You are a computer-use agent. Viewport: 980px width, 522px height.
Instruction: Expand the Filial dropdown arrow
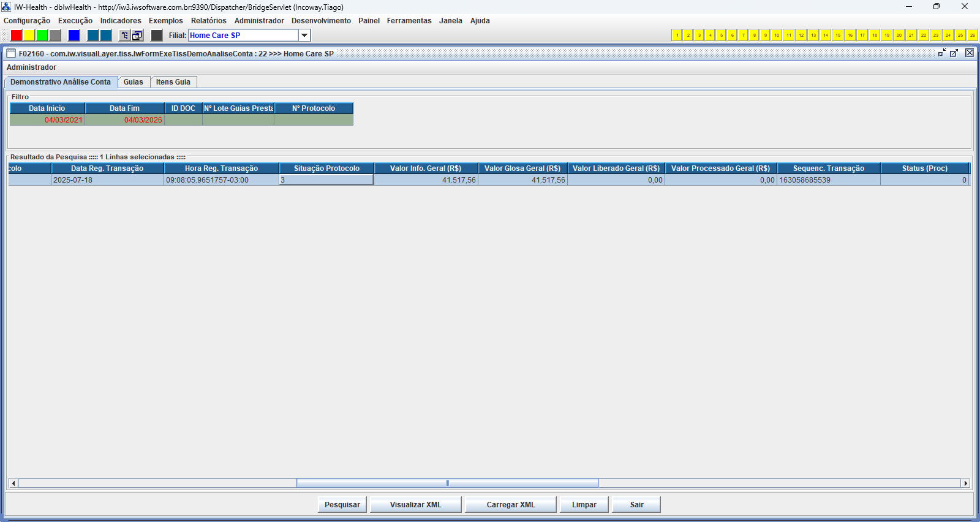tap(304, 36)
